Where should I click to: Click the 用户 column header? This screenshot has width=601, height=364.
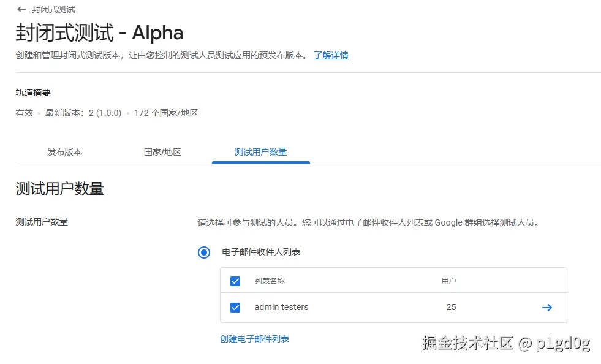pos(448,281)
